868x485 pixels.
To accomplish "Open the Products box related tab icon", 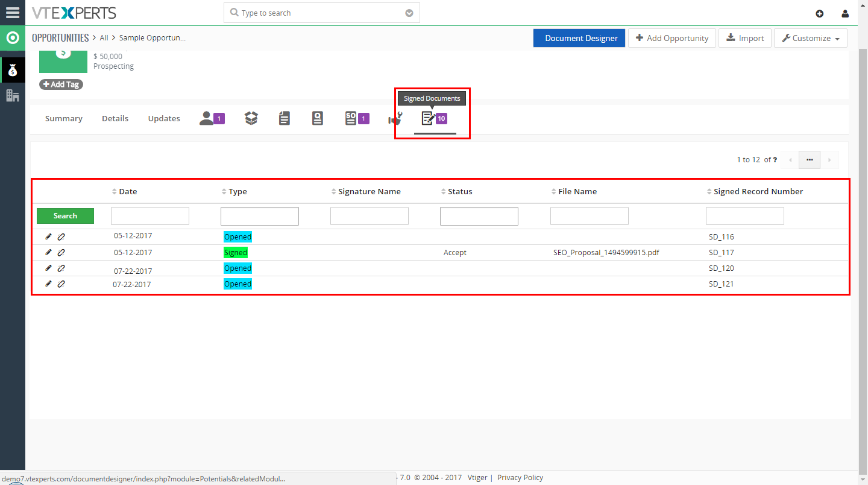I will (251, 118).
